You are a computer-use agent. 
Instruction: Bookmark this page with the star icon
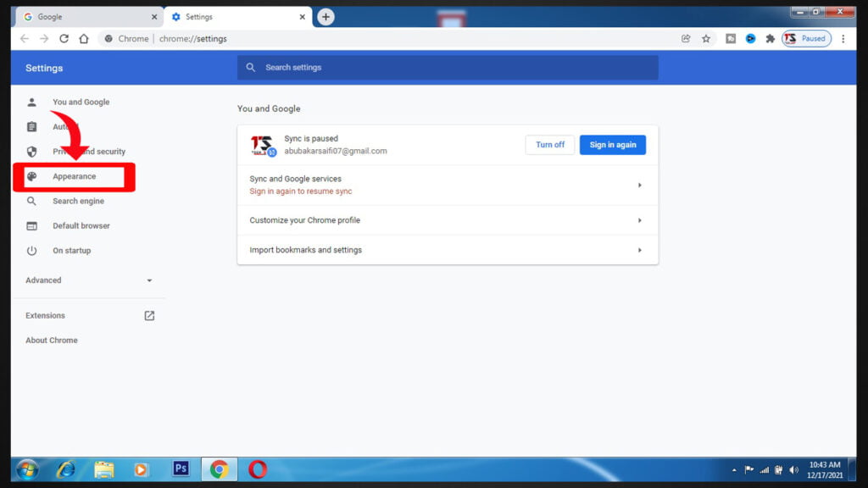[x=706, y=39]
